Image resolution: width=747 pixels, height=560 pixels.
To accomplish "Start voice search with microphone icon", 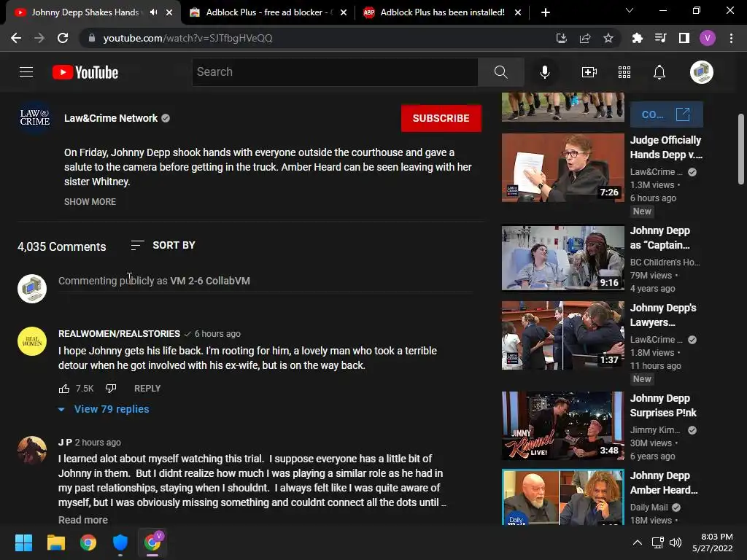I will pyautogui.click(x=544, y=72).
